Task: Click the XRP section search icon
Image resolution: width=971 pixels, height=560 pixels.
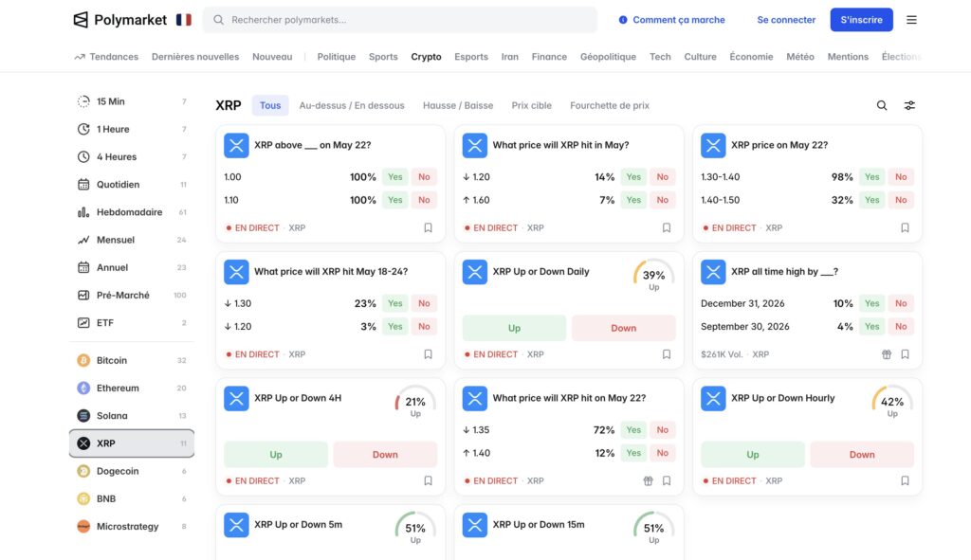Action: (x=882, y=105)
